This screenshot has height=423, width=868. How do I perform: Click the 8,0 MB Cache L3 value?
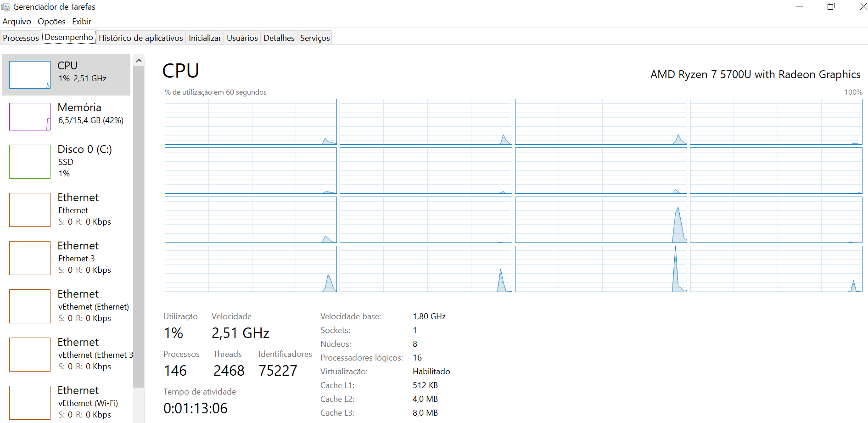coord(425,413)
